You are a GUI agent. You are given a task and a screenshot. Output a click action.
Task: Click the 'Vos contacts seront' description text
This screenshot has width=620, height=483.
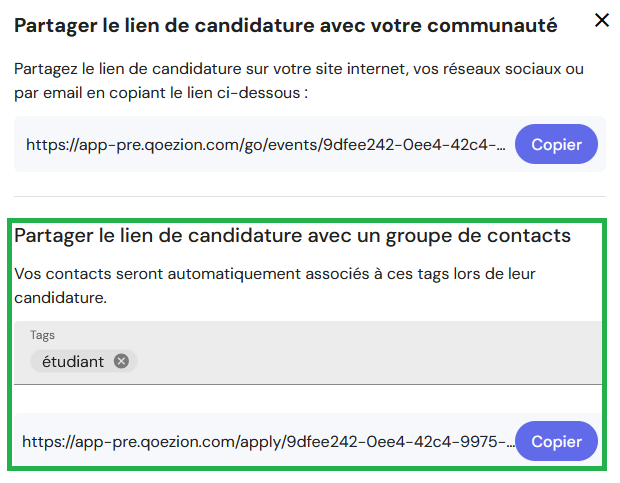(275, 286)
